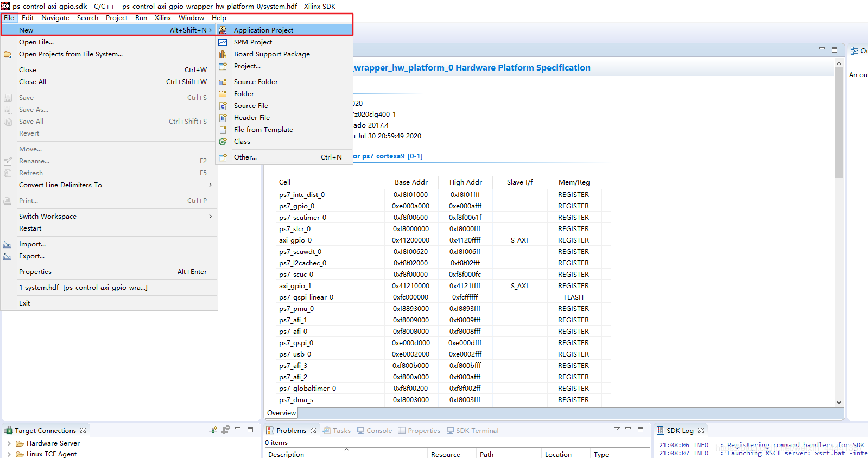Select Properties in File menu
The image size is (868, 458).
(109, 272)
